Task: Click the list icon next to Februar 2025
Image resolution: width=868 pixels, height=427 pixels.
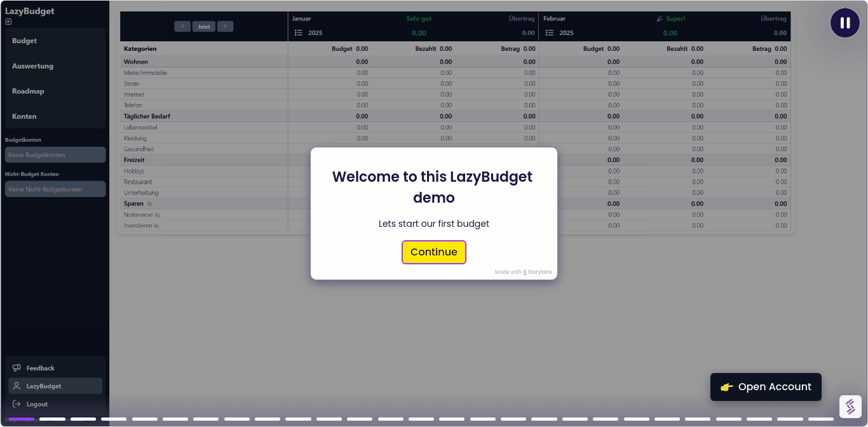Action: (x=550, y=33)
